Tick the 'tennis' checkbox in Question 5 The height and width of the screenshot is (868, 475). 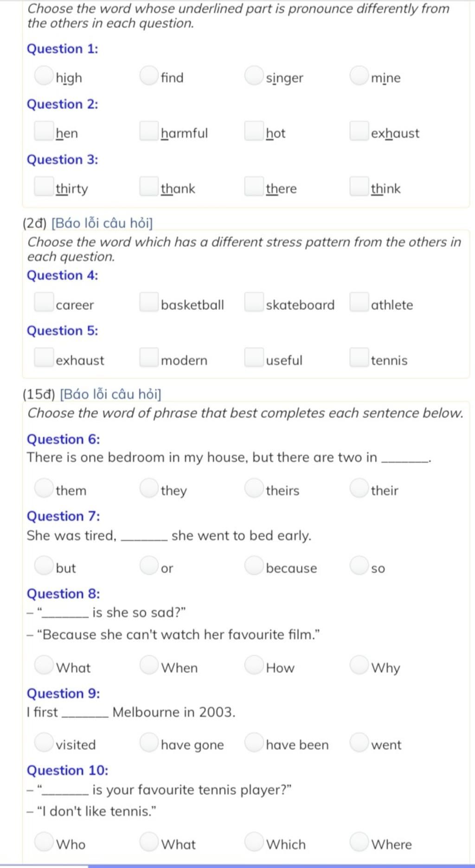coord(359,357)
